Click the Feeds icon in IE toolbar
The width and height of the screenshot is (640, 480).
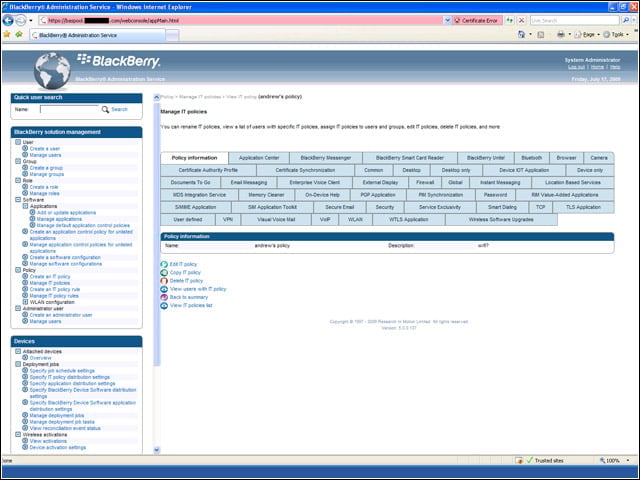(x=541, y=35)
